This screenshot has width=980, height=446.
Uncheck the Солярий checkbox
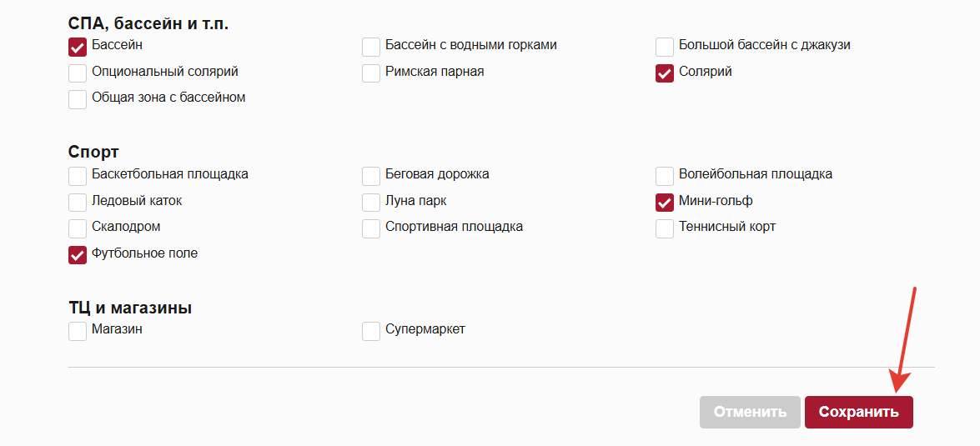coord(665,73)
